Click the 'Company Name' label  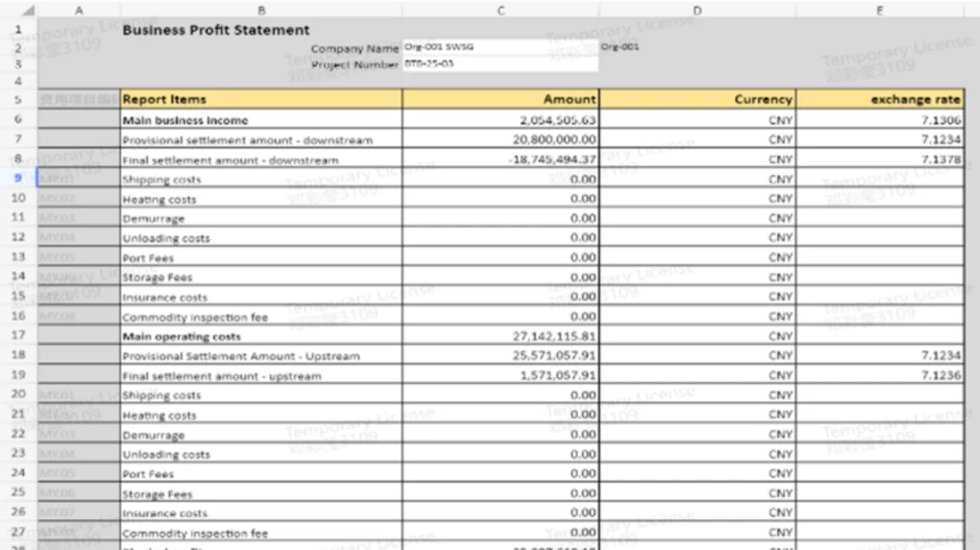tap(355, 48)
